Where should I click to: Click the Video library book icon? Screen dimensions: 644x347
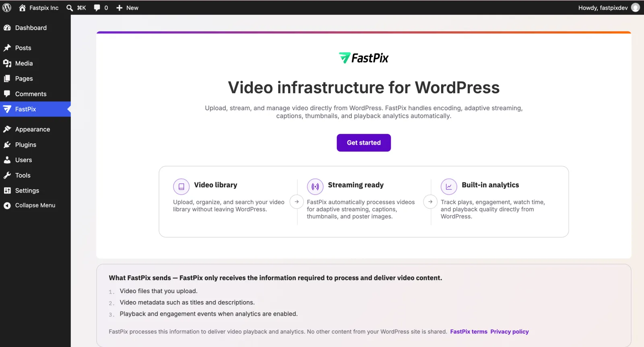click(x=181, y=187)
